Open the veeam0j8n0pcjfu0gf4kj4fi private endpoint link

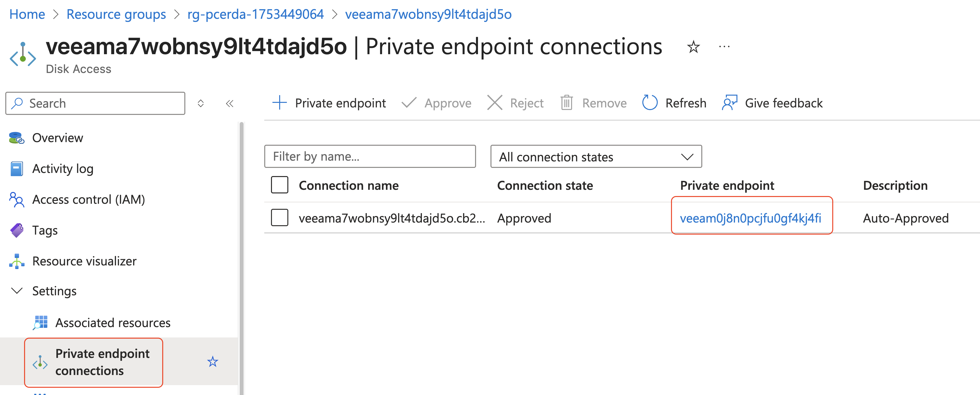point(750,218)
